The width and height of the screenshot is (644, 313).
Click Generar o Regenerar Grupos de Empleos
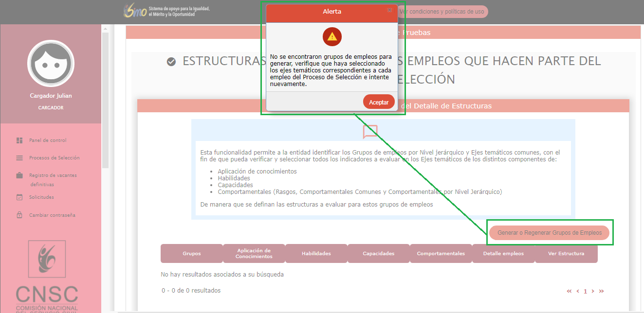tap(550, 233)
